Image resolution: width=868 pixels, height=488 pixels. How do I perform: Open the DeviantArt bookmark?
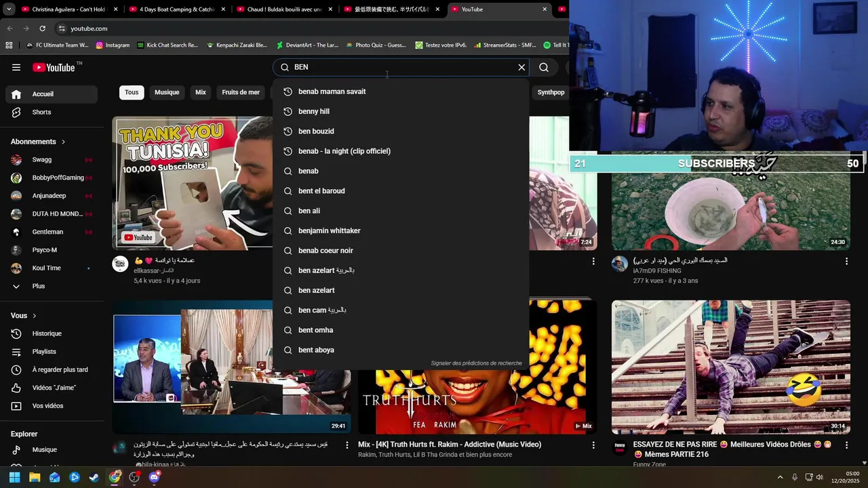(x=307, y=45)
